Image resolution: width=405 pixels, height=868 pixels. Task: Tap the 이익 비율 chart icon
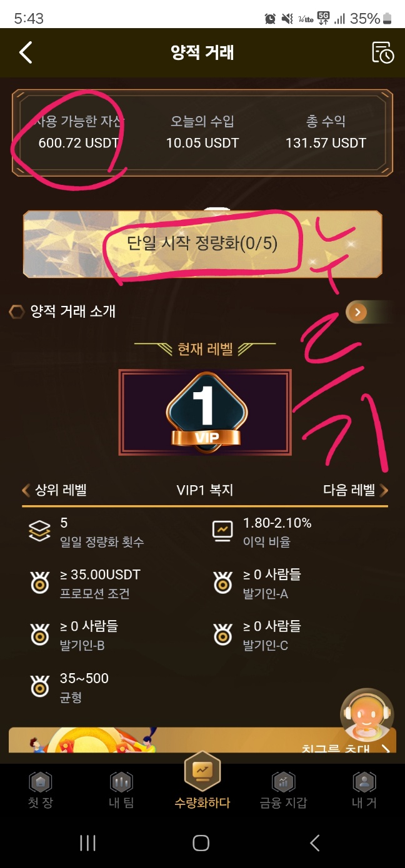[x=222, y=530]
